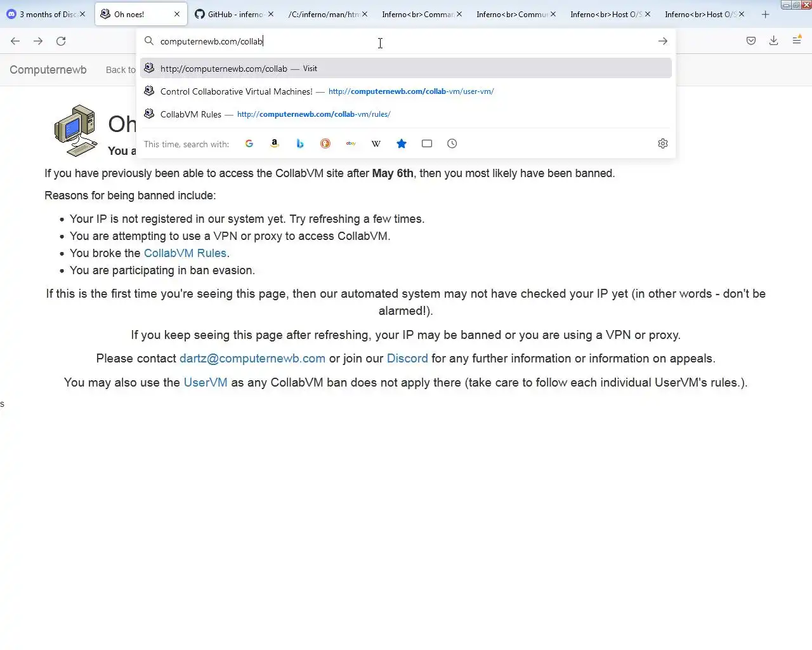Search history using the clock icon
812x650 pixels.
pyautogui.click(x=452, y=143)
